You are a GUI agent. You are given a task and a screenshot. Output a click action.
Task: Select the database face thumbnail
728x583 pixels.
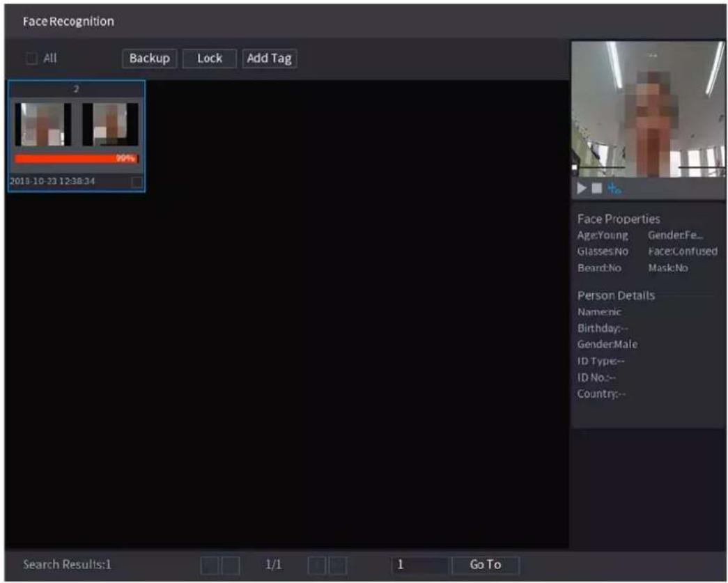click(x=111, y=125)
